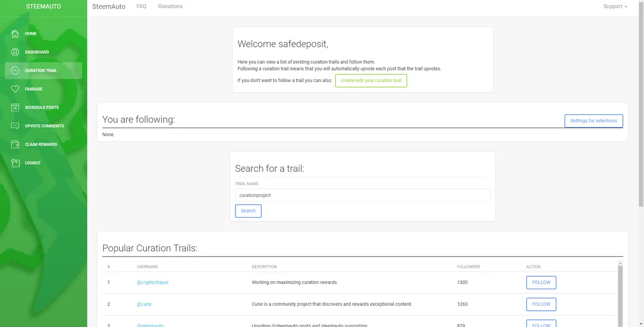Image resolution: width=644 pixels, height=327 pixels.
Task: Click 'Working on maximizing curation rewards.' description
Action: 295,282
